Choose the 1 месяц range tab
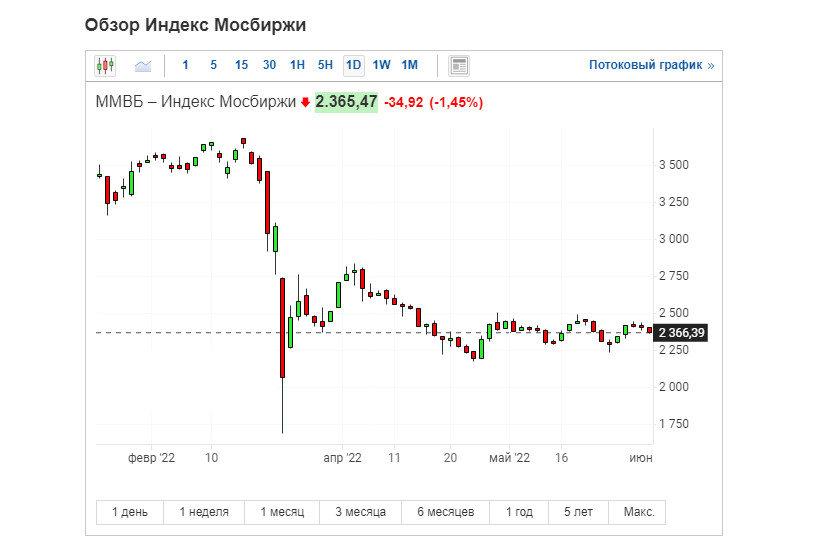Viewport: 833px width, 548px height. coord(282,512)
